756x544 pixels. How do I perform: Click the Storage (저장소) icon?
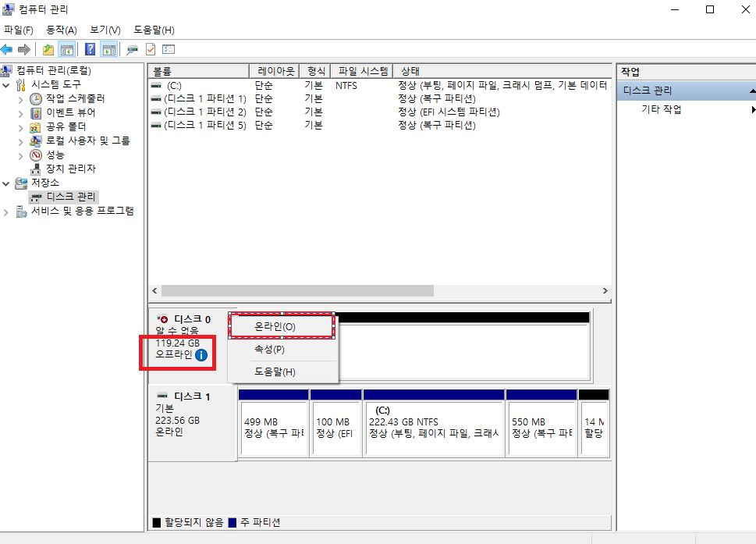coord(21,183)
